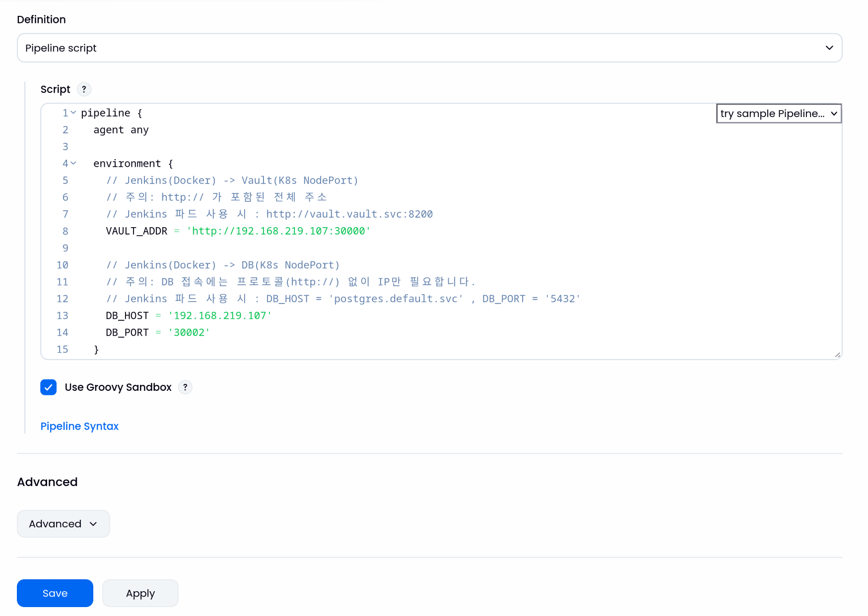Open the Script help question mark

84,89
